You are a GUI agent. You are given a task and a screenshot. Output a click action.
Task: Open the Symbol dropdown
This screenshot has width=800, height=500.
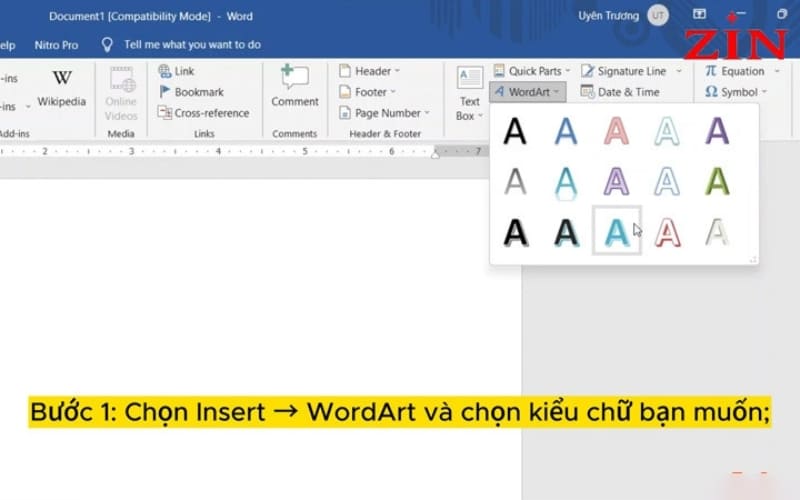(x=736, y=92)
